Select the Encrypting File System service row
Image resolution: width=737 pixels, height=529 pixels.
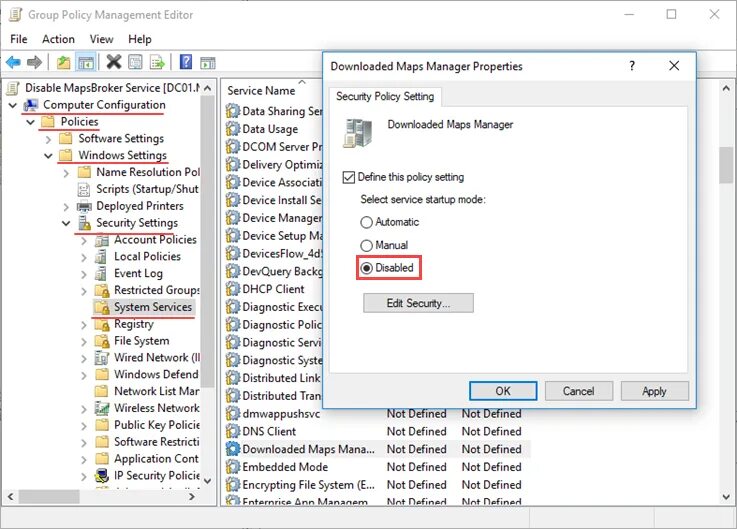377,485
